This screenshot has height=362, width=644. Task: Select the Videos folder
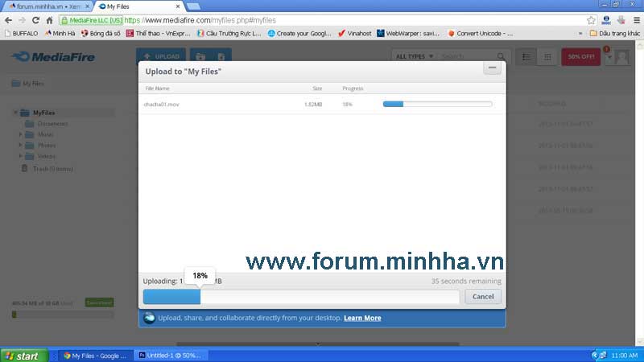point(46,156)
